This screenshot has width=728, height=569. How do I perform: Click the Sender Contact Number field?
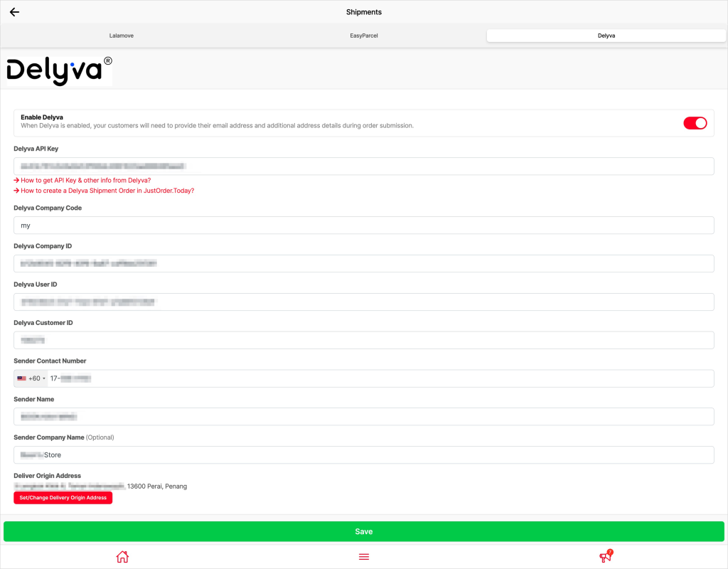tap(381, 378)
